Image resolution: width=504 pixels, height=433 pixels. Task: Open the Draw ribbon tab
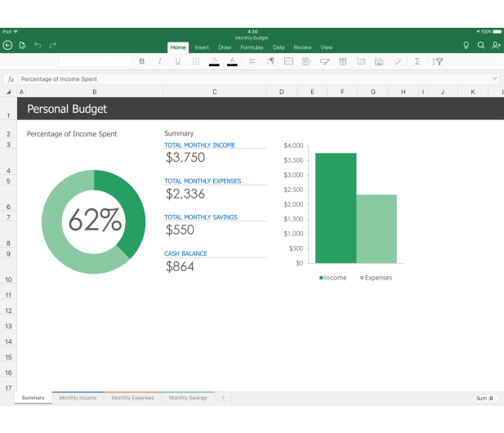tap(225, 47)
